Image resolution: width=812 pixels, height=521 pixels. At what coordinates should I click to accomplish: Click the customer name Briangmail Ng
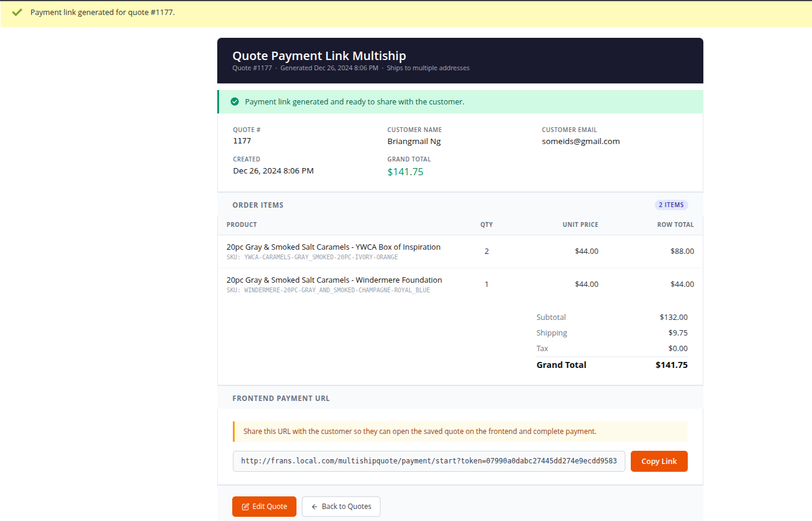pos(414,142)
